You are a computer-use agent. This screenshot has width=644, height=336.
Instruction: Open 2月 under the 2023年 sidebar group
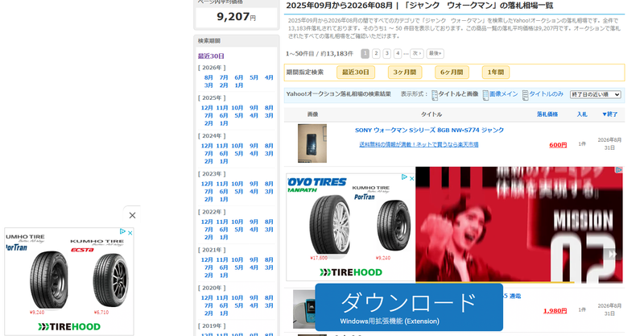pos(208,200)
